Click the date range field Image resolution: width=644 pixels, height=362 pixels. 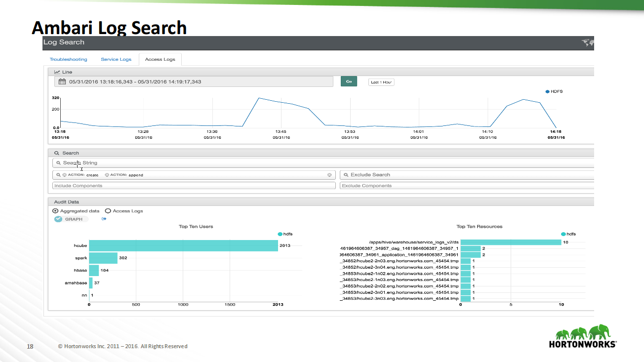click(x=194, y=82)
